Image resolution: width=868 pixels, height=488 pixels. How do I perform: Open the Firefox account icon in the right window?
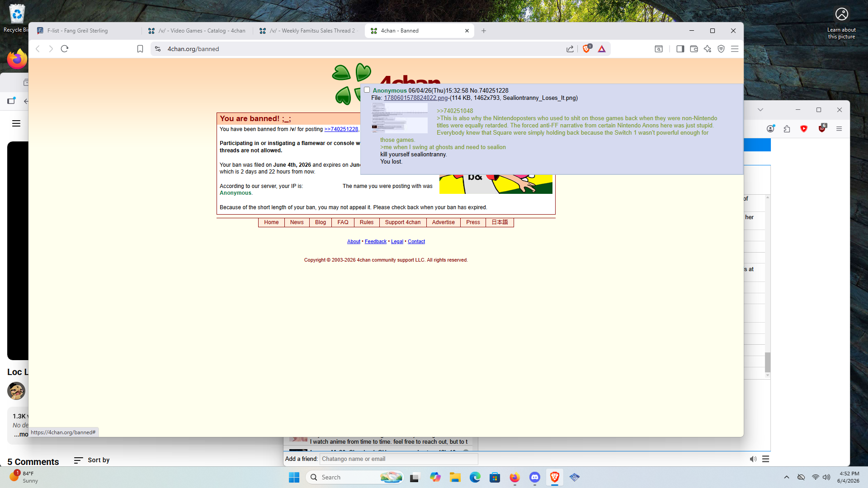(x=770, y=129)
